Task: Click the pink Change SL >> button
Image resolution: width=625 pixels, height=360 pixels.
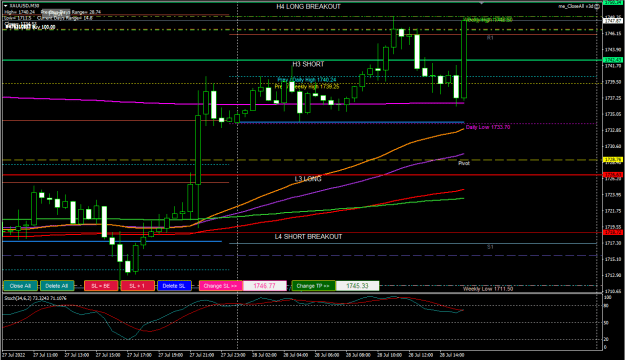Action: coord(220,286)
